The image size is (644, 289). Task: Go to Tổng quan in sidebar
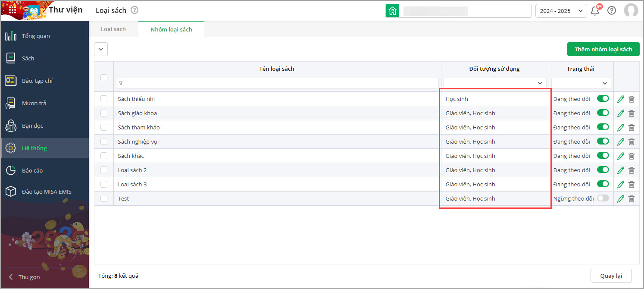44,36
